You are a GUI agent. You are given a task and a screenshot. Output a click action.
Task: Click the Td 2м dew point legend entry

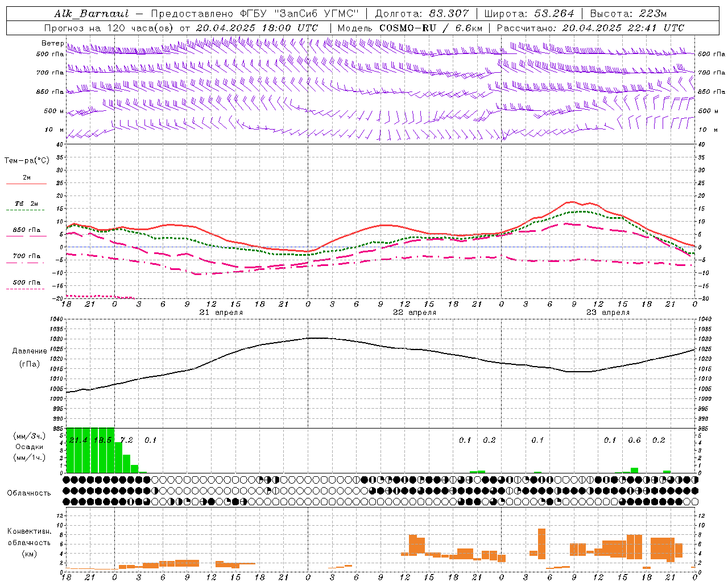pyautogui.click(x=27, y=203)
